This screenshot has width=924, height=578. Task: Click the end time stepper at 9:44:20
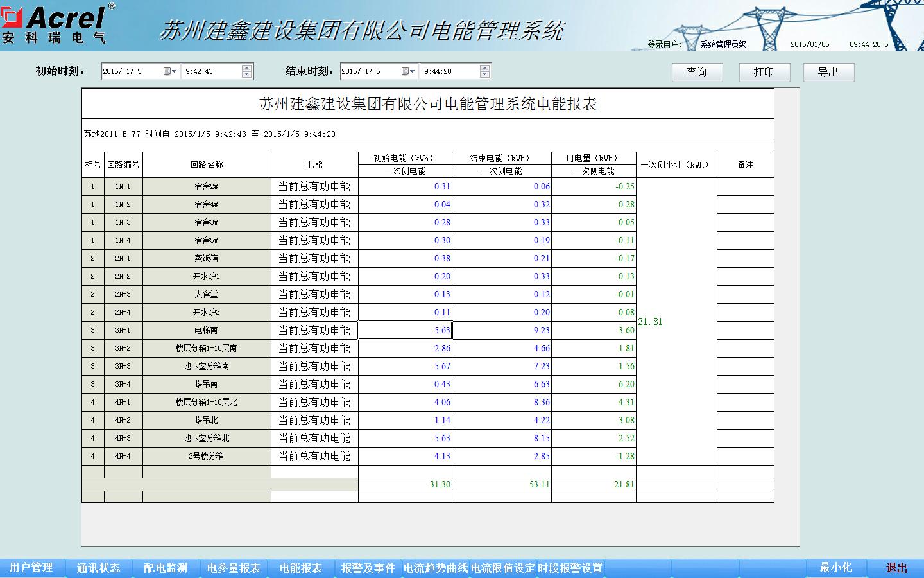tap(485, 71)
